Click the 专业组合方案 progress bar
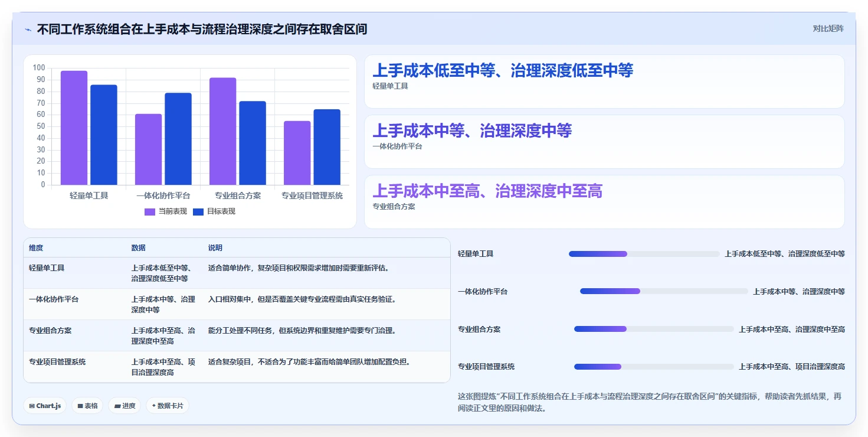868x437 pixels. pyautogui.click(x=654, y=329)
